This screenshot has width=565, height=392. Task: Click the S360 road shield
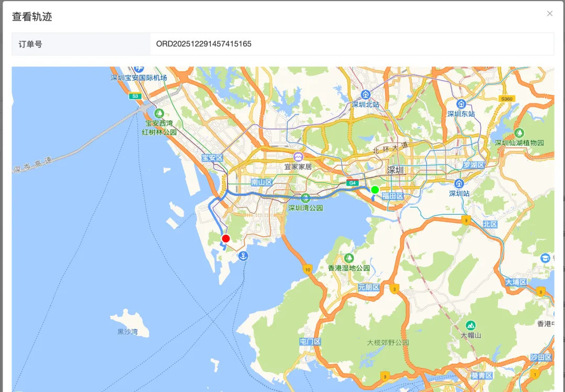pyautogui.click(x=506, y=99)
